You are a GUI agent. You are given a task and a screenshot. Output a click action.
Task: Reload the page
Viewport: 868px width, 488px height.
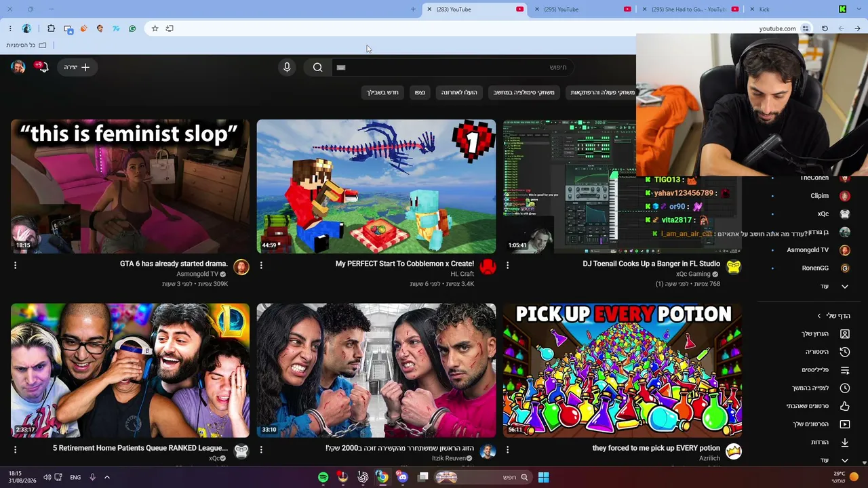click(x=825, y=28)
